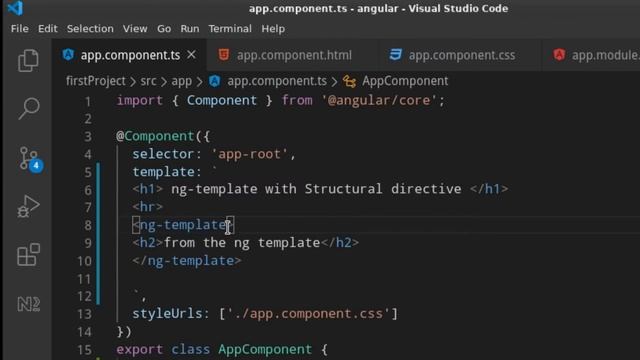
Task: Click 'ng-template with Structural directive' text
Action: [316, 189]
